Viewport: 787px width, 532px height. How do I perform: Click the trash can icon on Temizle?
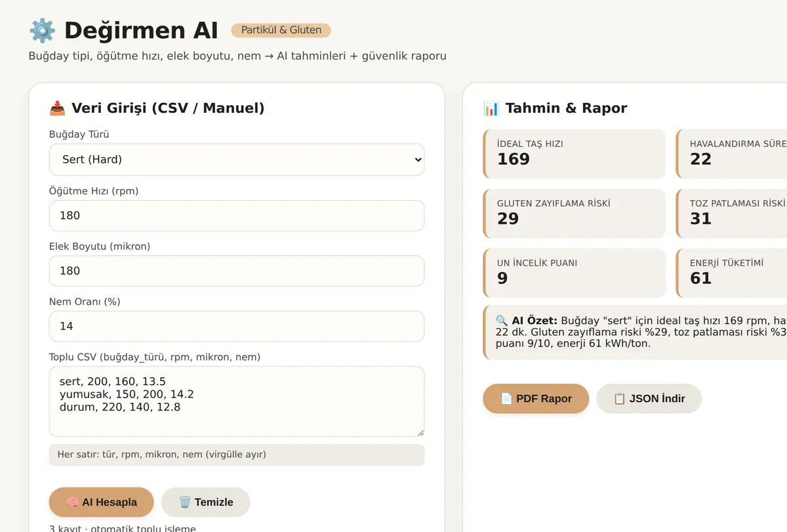185,502
